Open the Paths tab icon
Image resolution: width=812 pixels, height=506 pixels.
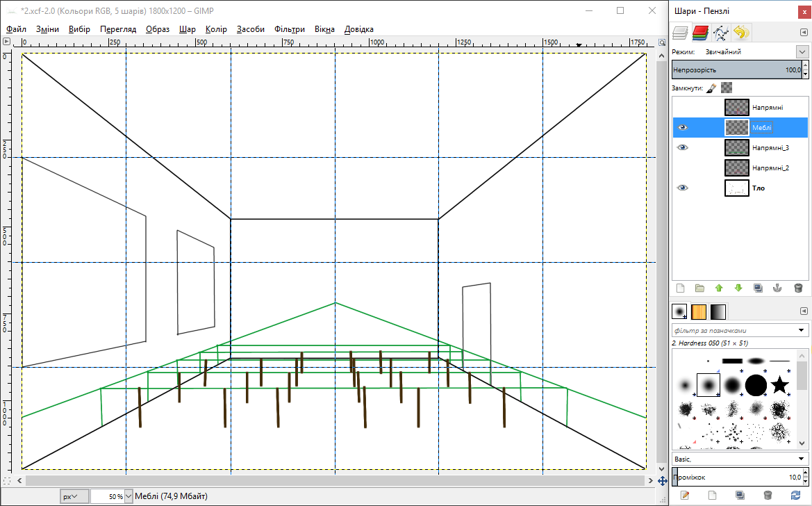click(x=721, y=32)
